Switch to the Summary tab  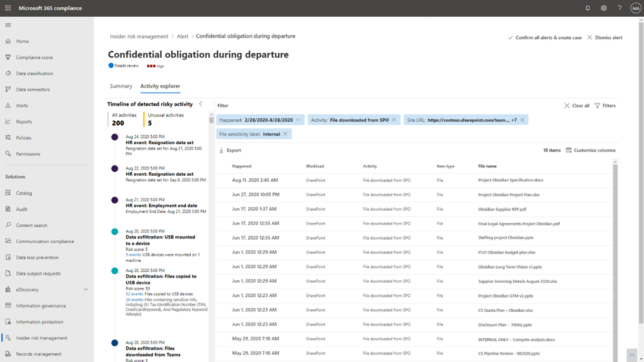tap(121, 86)
